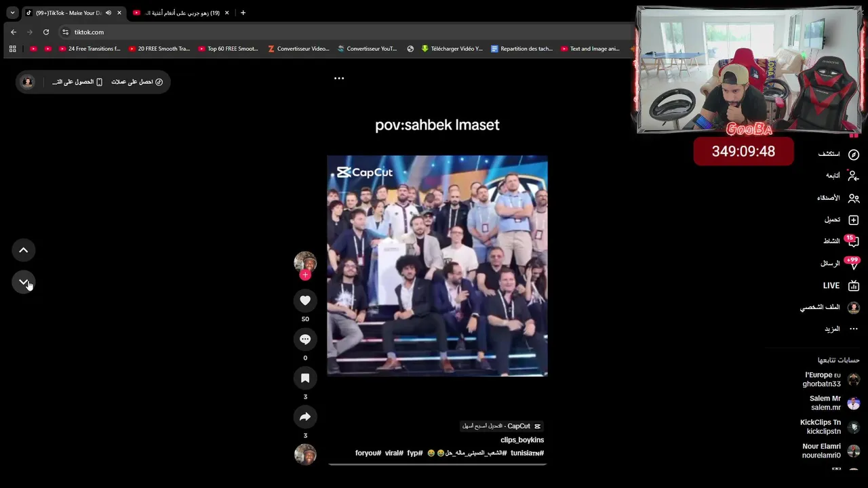The image size is (868, 488).
Task: Open Repartition des tach... bookmark
Action: coord(521,49)
